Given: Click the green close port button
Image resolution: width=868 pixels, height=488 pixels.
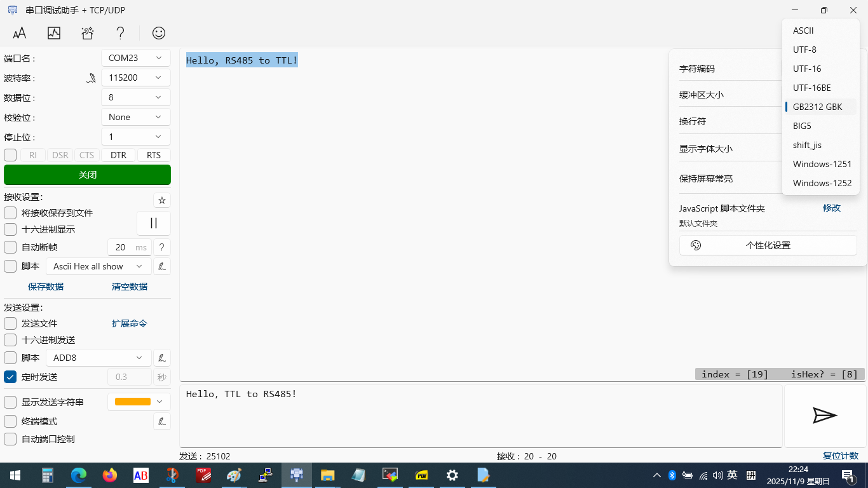Looking at the screenshot, I should [x=87, y=175].
